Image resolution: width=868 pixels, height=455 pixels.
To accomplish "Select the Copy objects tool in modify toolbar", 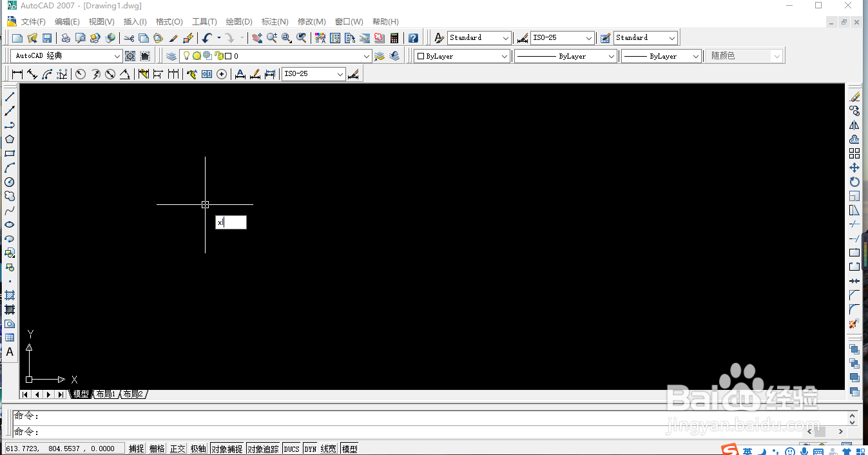I will 854,111.
